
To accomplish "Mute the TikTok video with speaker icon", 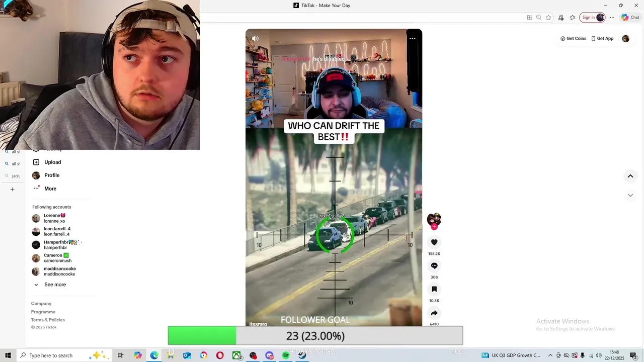I will 255,39.
